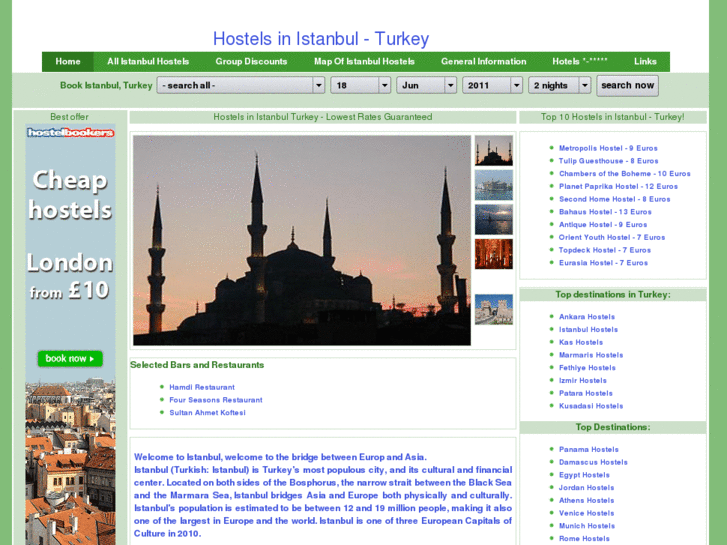Click the large Blue Mosque photo
Image resolution: width=727 pixels, height=545 pixels.
(302, 240)
